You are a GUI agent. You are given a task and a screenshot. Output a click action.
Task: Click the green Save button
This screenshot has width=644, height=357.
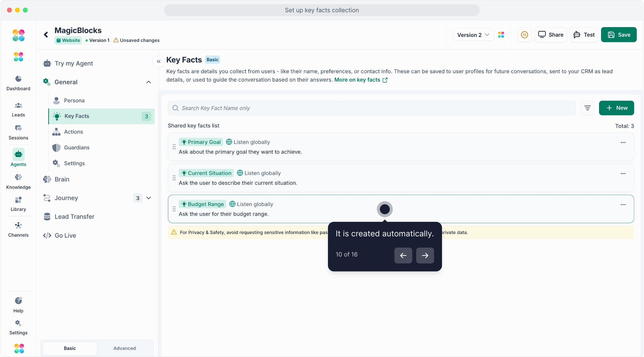tap(619, 35)
